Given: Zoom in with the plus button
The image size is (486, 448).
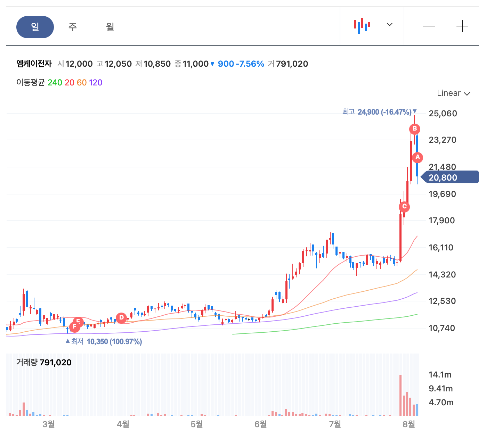Looking at the screenshot, I should click(462, 26).
